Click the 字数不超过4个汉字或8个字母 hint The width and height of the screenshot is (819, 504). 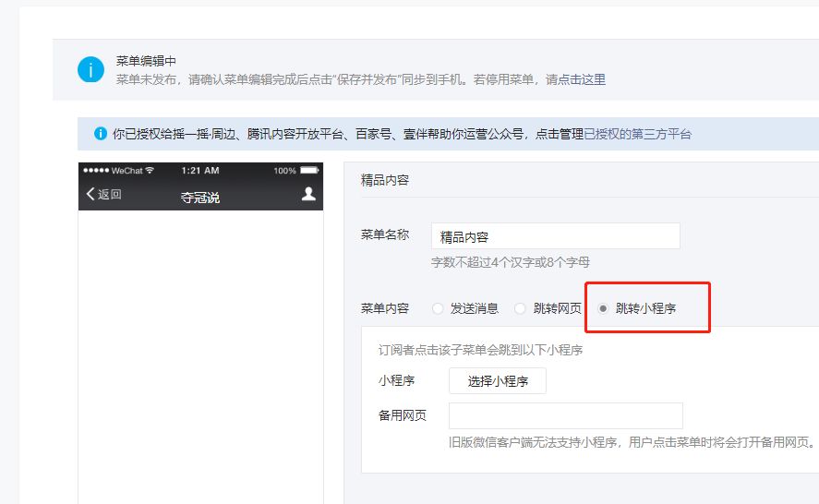pos(511,262)
